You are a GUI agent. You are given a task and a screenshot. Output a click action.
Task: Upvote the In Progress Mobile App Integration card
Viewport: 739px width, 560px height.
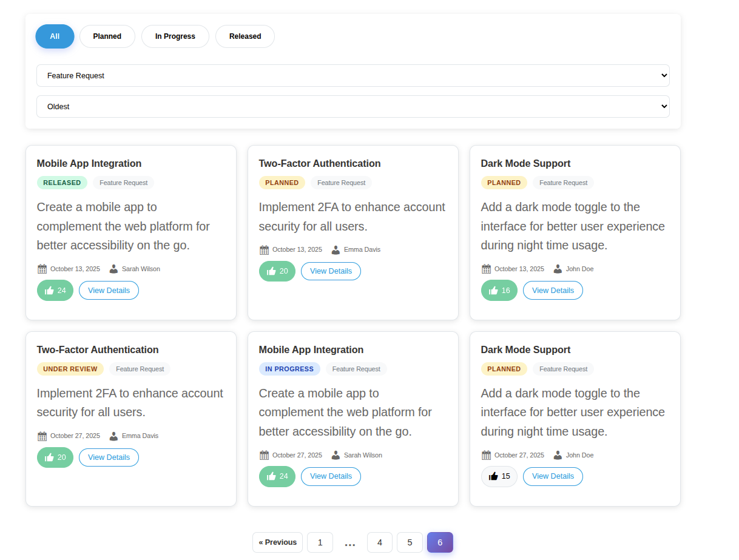277,476
